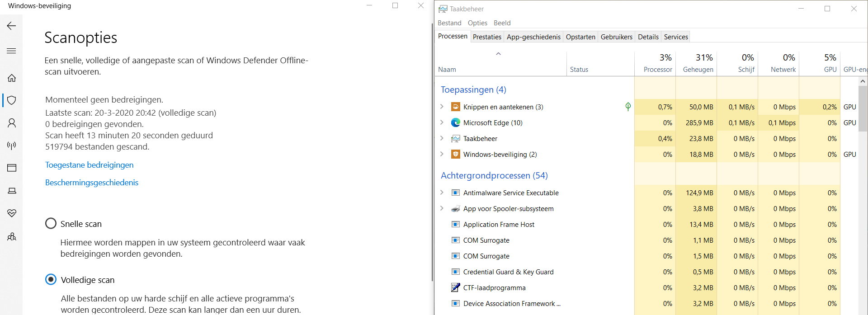Open the Beschermingsgeschiedenis link

pos(92,183)
